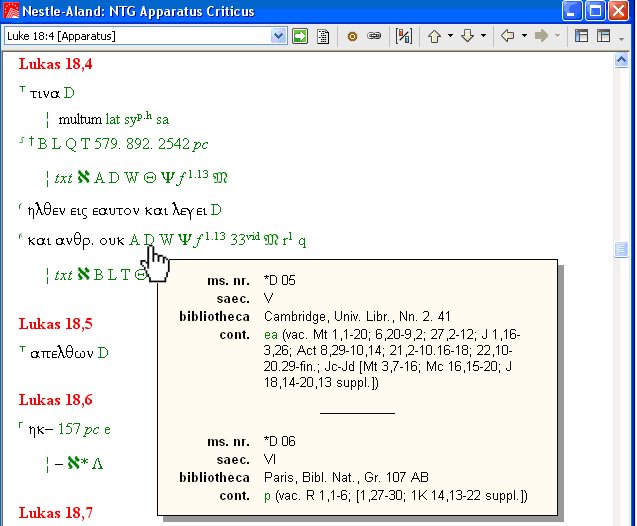Toggle the chain link icon
This screenshot has height=526, width=637.
(374, 36)
